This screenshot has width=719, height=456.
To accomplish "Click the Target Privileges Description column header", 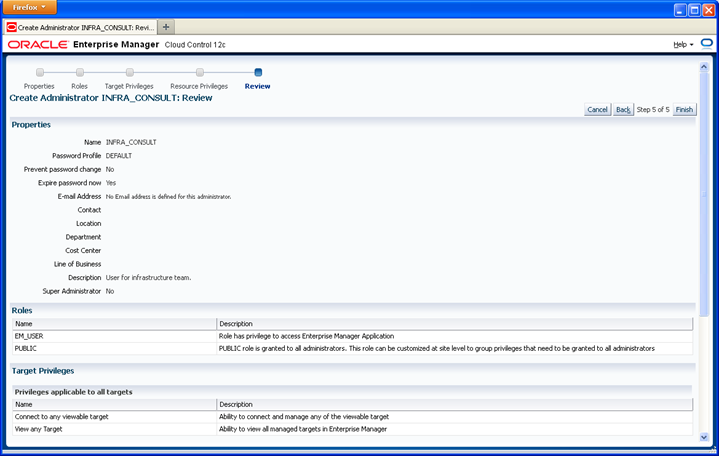I will [454, 405].
